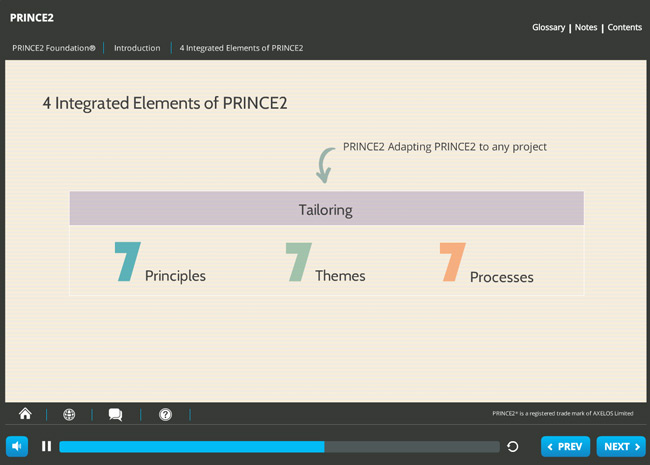Click the green 7 beside Themes
650x465 pixels.
[298, 262]
